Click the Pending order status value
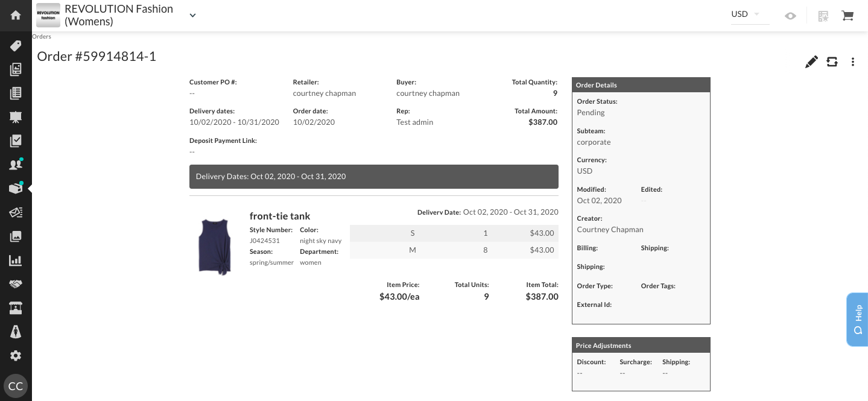868x401 pixels. 591,113
